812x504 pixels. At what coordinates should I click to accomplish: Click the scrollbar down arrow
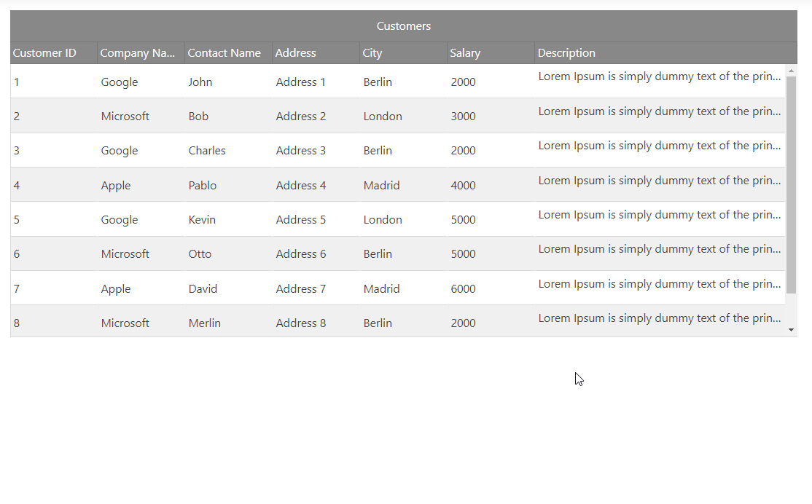(792, 330)
